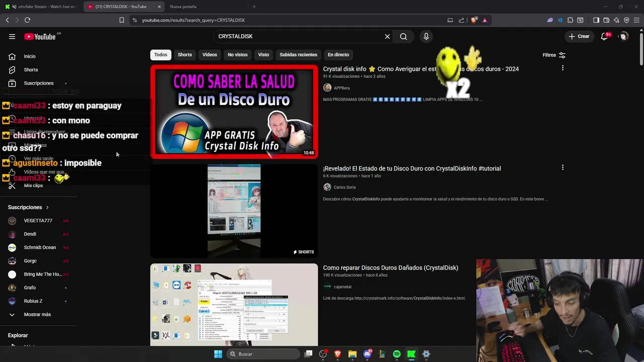Image resolution: width=644 pixels, height=362 pixels.
Task: Open Spotify from taskbar
Action: tap(396, 354)
